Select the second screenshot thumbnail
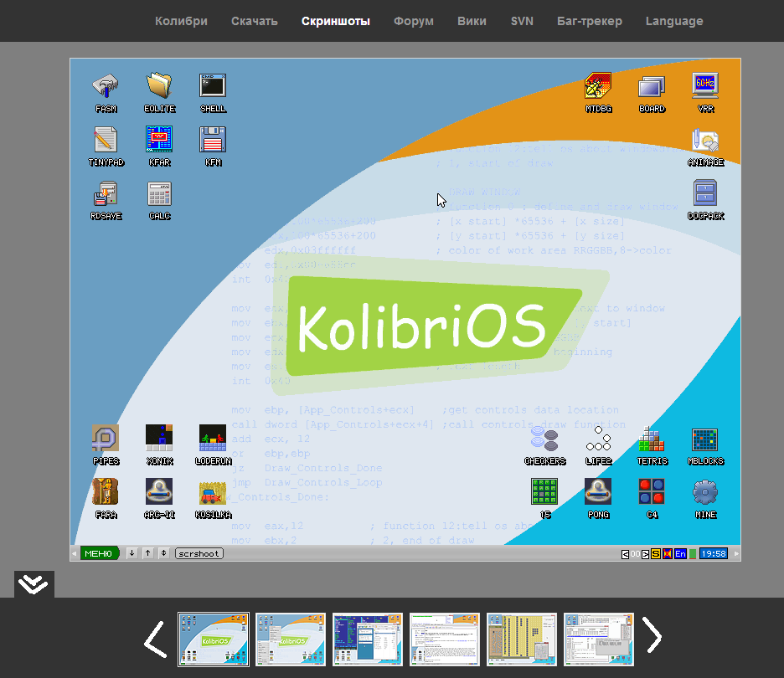This screenshot has width=784, height=678. [x=291, y=639]
